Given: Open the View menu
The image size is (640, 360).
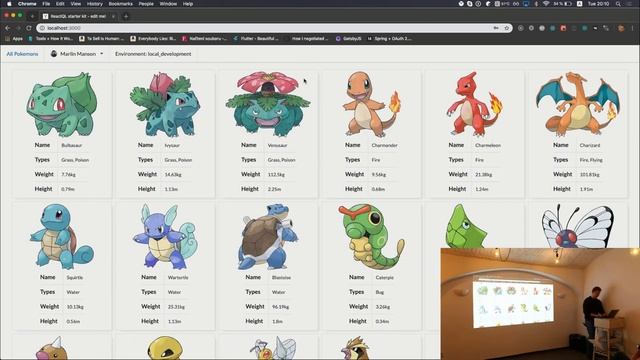Looking at the screenshot, I should point(76,4).
